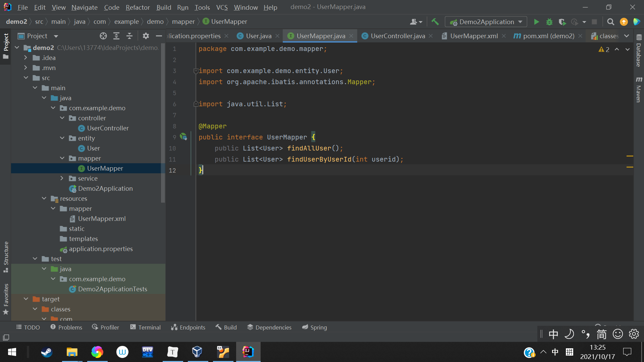The image size is (644, 362).
Task: Start debugging with the bug icon
Action: pos(549,22)
